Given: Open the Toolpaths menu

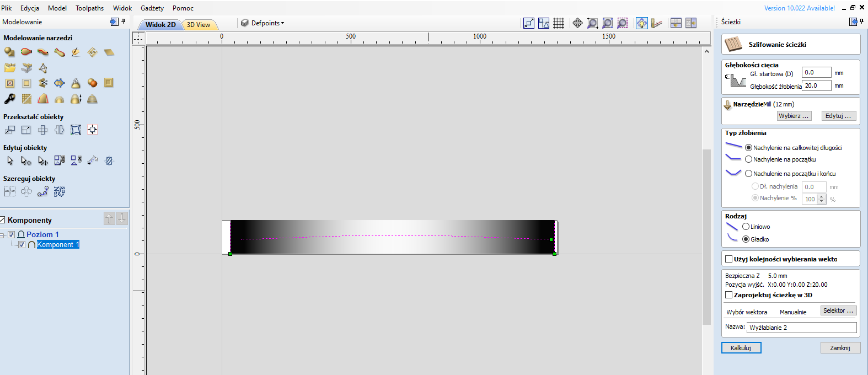Looking at the screenshot, I should pyautogui.click(x=89, y=8).
